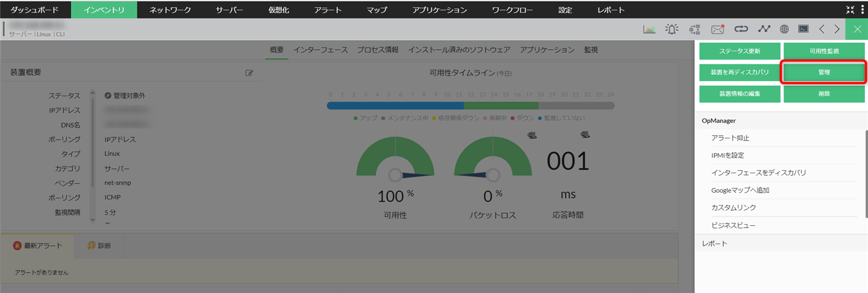Open the アプリケーション top menu
The width and height of the screenshot is (868, 293).
440,10
